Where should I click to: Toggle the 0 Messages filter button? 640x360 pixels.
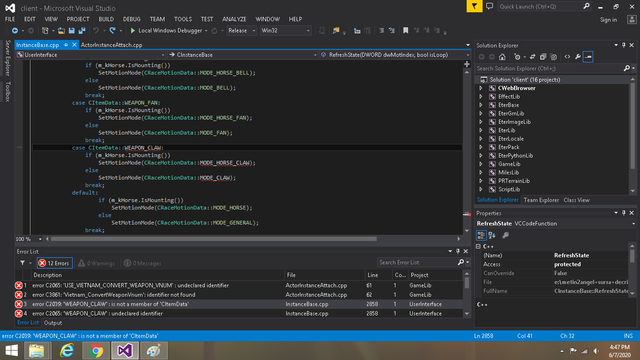(142, 263)
